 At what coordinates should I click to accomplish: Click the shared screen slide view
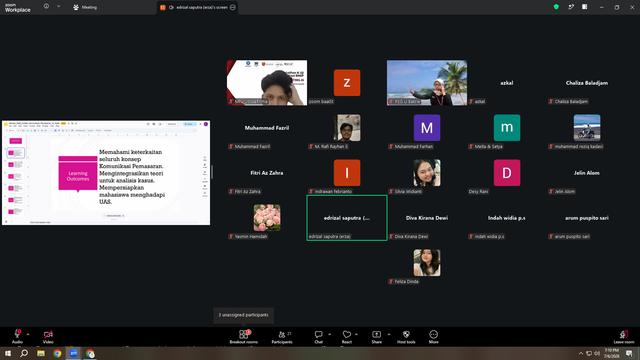coord(106,172)
